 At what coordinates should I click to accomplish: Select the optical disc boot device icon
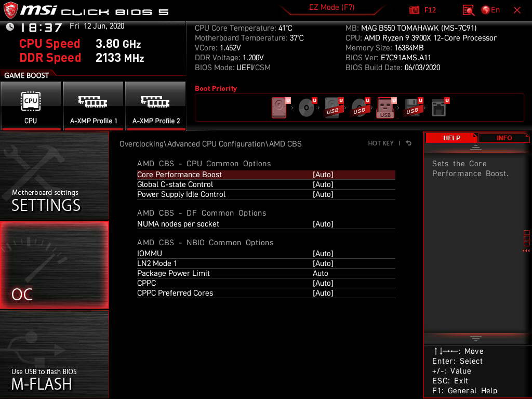(x=307, y=108)
